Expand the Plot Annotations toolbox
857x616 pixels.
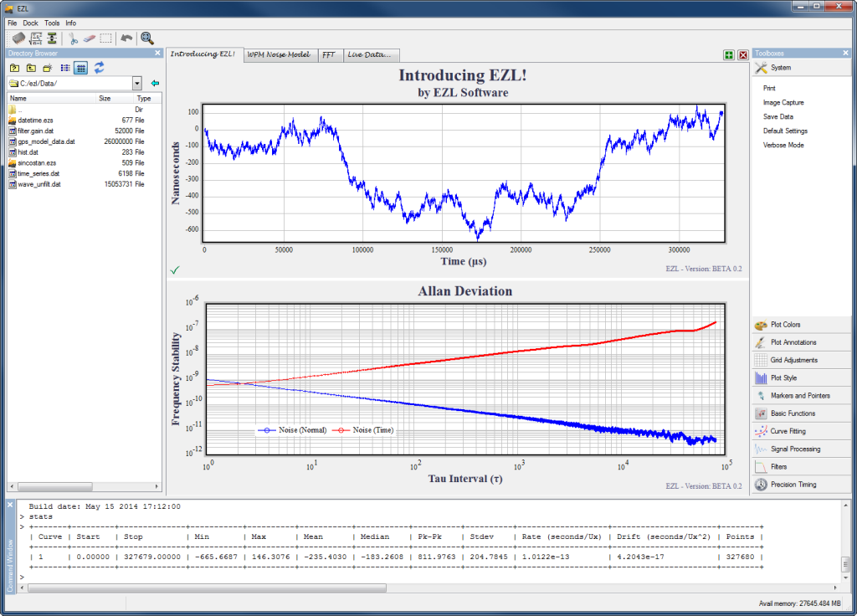[x=801, y=342]
